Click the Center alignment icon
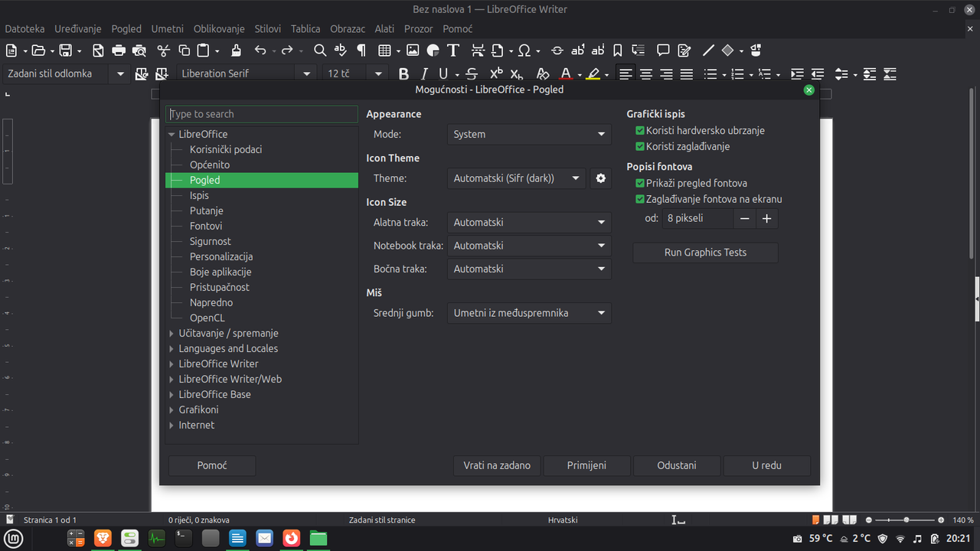This screenshot has width=980, height=551. pyautogui.click(x=646, y=74)
